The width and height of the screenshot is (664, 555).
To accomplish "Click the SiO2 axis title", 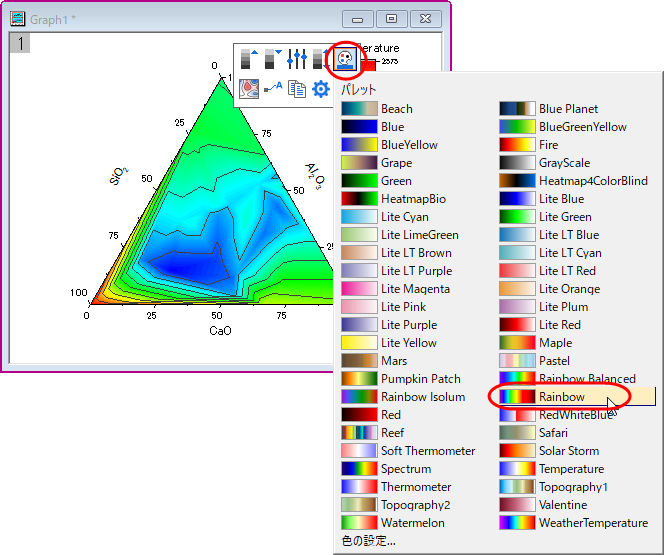I will [119, 176].
